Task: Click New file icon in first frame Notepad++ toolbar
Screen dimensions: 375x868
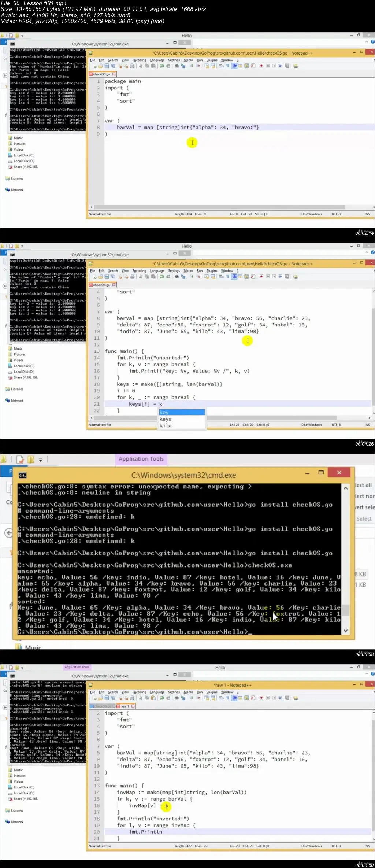Action: coord(94,66)
